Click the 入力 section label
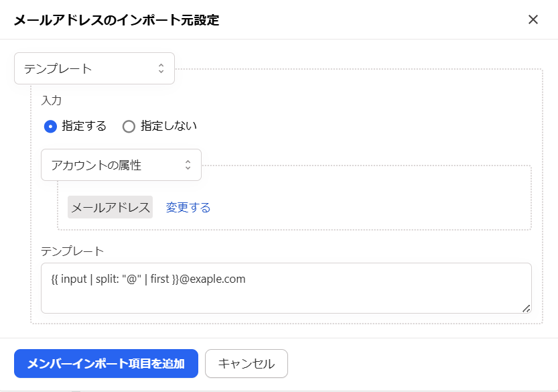Viewport: 558px width, 392px height. (51, 101)
